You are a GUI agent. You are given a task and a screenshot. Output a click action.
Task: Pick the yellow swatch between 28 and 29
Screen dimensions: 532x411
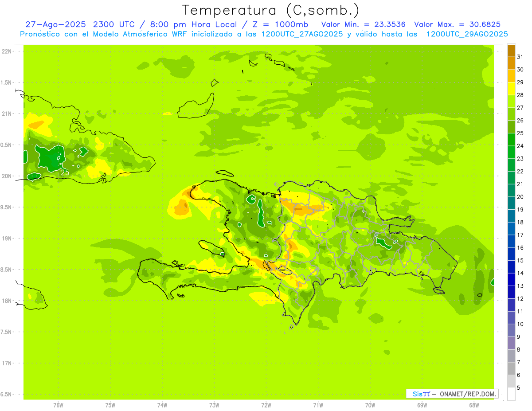[511, 88]
